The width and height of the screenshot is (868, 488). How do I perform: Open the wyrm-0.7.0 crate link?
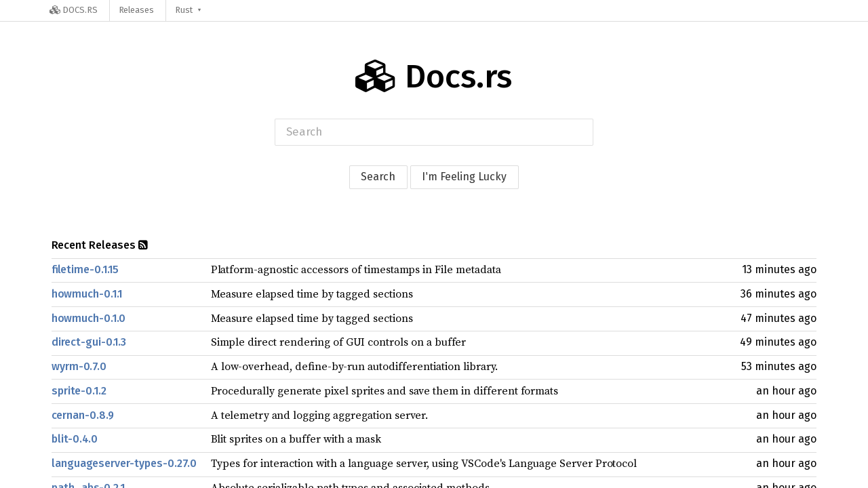(79, 367)
